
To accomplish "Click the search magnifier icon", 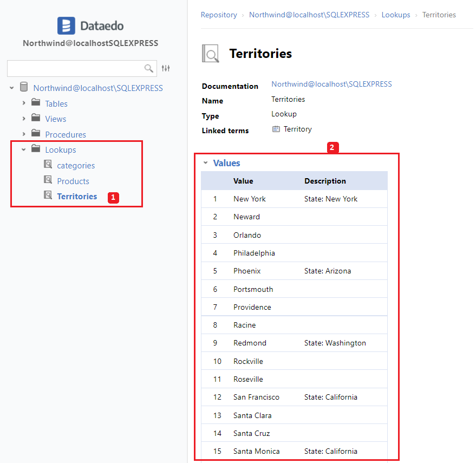I will pyautogui.click(x=148, y=68).
